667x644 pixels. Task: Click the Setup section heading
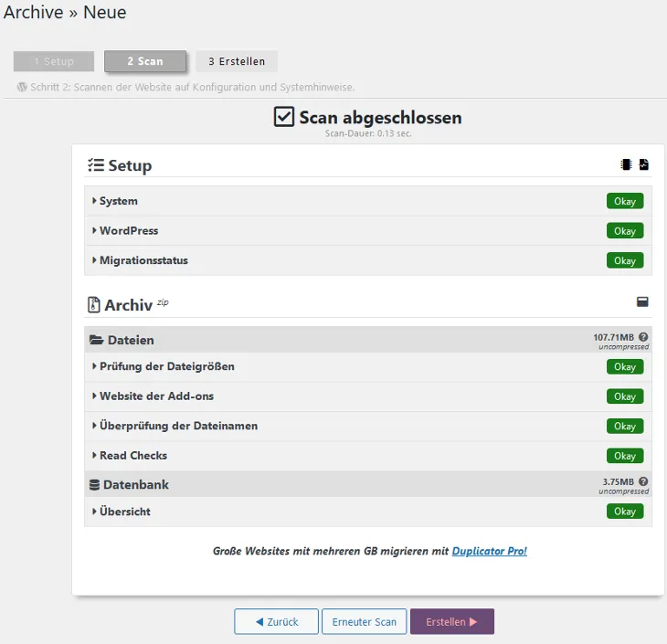pyautogui.click(x=130, y=165)
